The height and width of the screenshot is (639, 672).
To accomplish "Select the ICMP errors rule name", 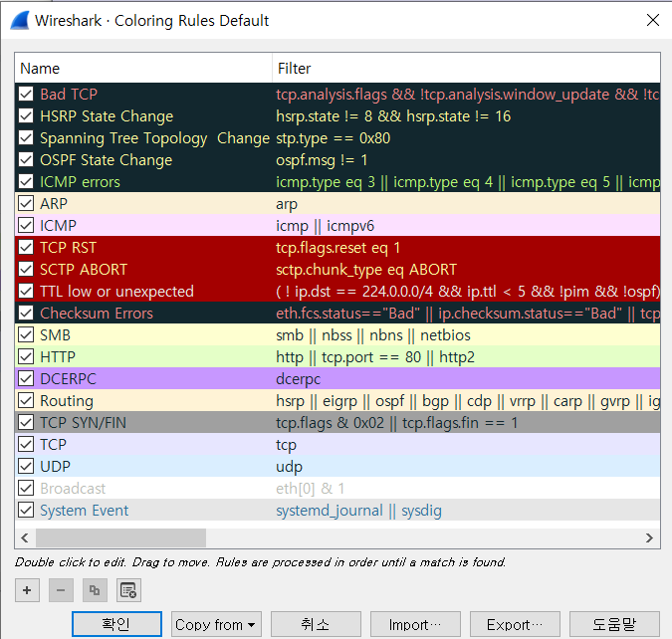I will tap(80, 182).
